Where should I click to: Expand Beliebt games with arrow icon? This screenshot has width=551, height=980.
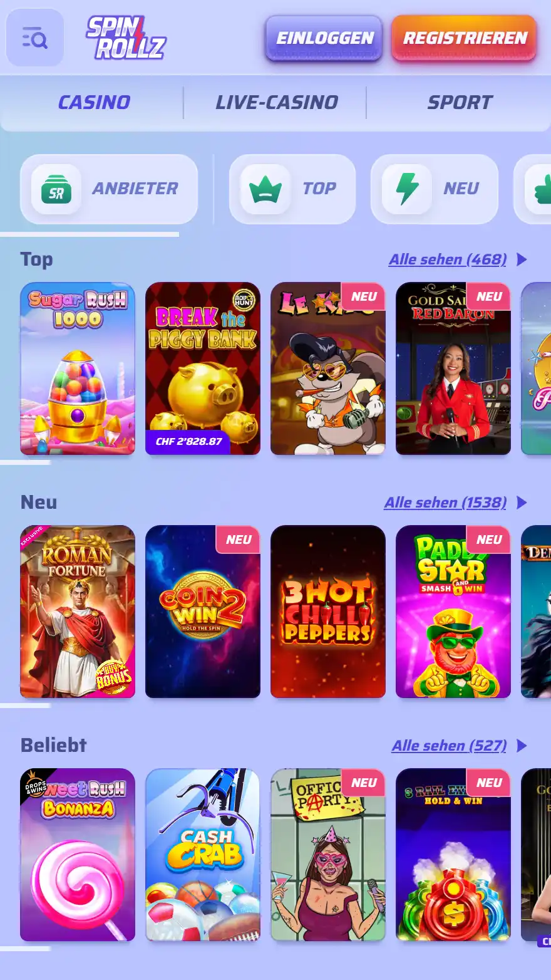point(522,746)
